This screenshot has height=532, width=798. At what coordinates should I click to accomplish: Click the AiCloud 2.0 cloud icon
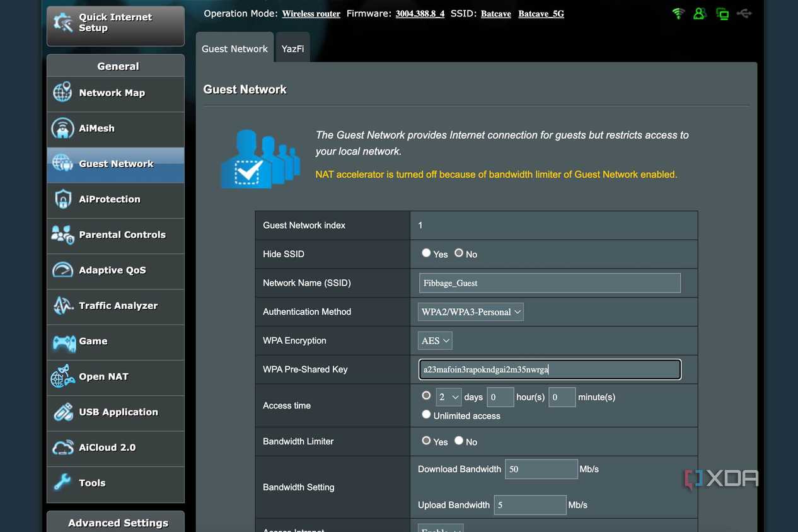tap(63, 448)
